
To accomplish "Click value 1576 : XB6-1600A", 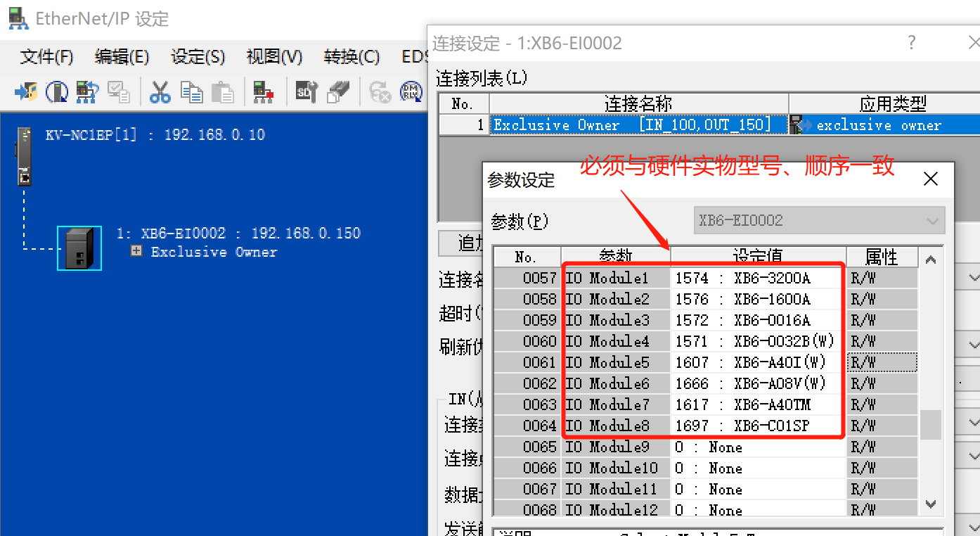I will coord(759,299).
